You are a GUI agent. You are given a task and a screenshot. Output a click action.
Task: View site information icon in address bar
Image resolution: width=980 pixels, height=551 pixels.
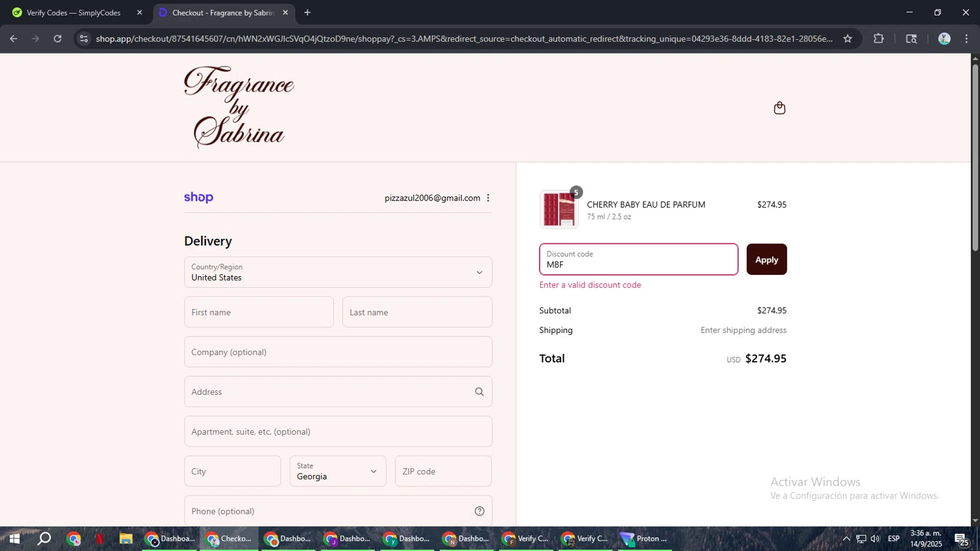pyautogui.click(x=83, y=39)
